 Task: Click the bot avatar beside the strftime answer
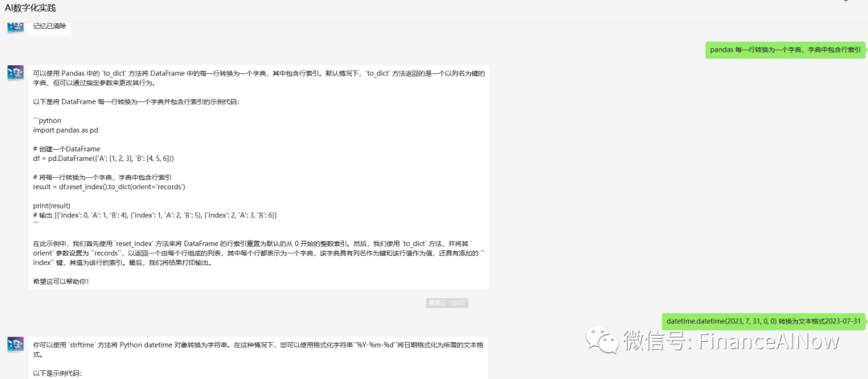click(x=15, y=344)
